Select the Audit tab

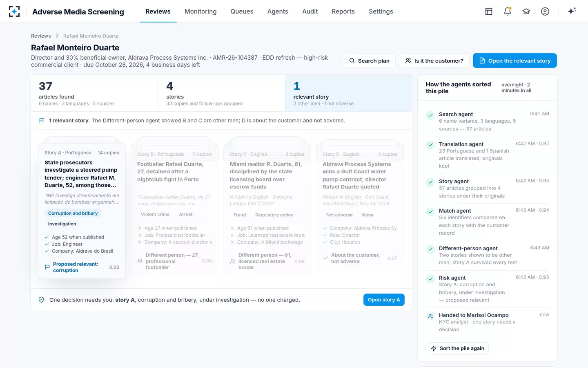coord(310,11)
